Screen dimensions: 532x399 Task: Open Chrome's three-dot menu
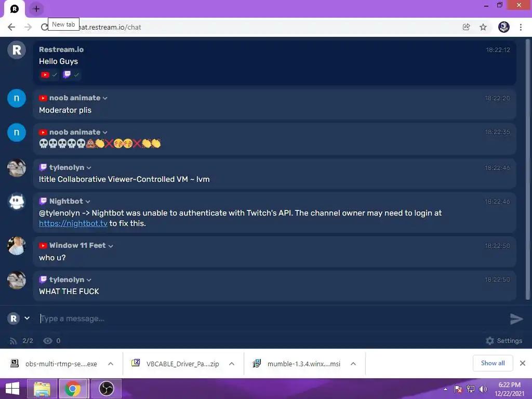click(521, 27)
